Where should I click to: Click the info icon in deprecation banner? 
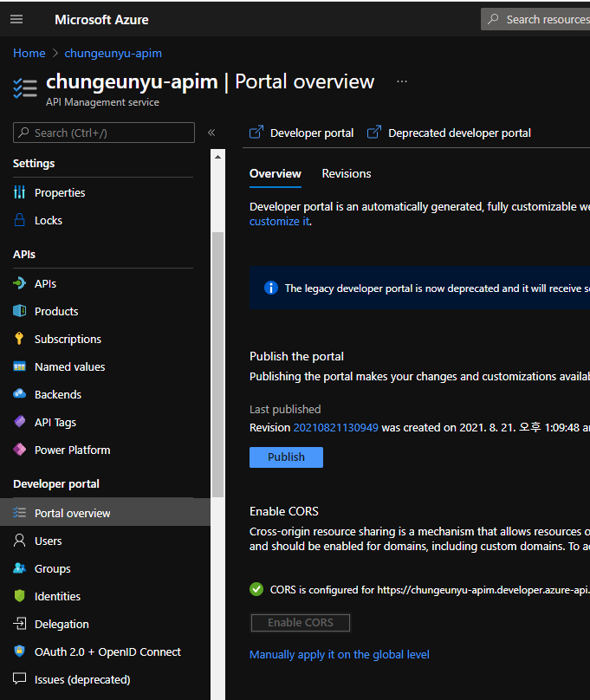(271, 288)
